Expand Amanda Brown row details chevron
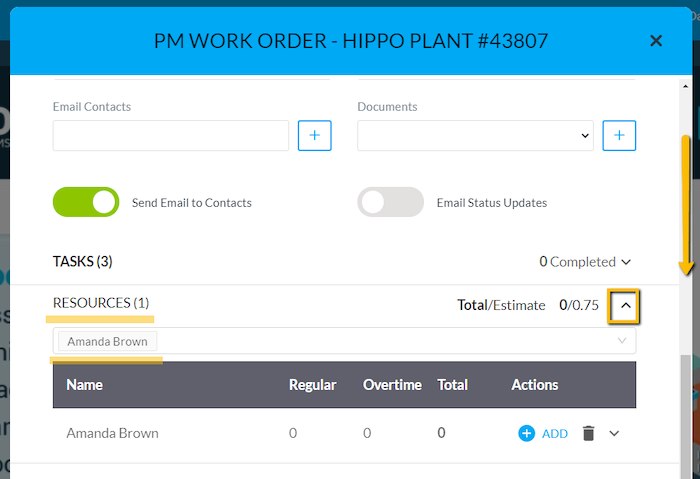This screenshot has width=700, height=479. click(x=614, y=433)
